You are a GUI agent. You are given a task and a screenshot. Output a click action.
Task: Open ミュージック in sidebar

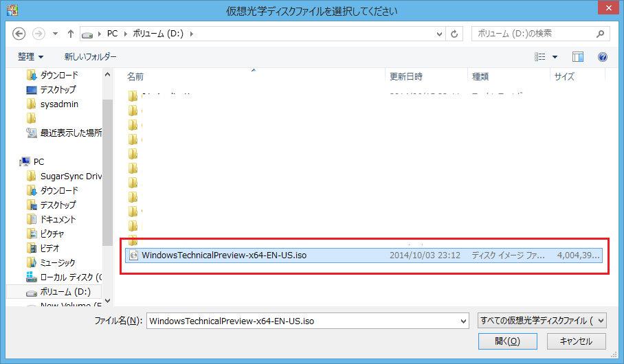51,262
